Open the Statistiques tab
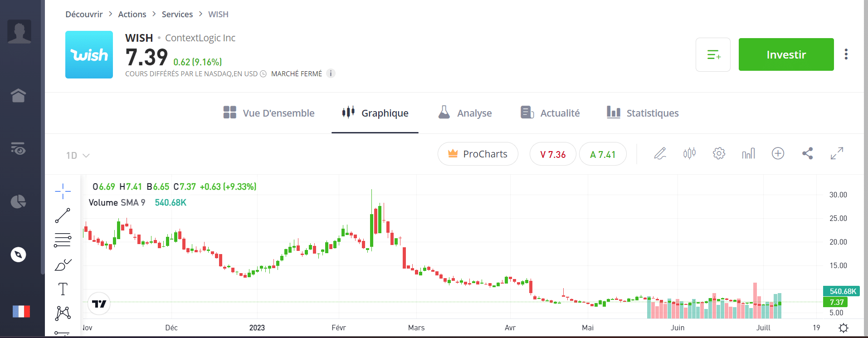The width and height of the screenshot is (868, 338). click(643, 113)
